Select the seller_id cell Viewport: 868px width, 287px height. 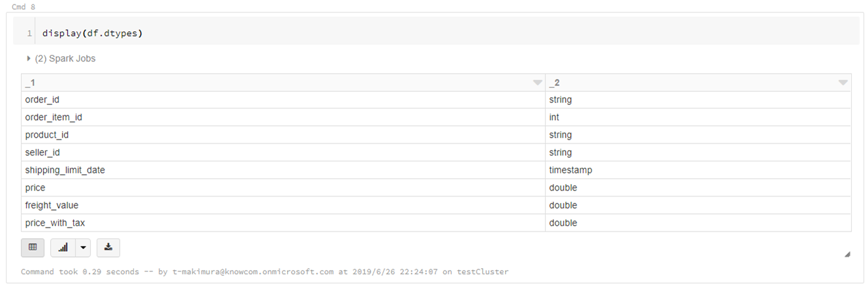point(42,153)
